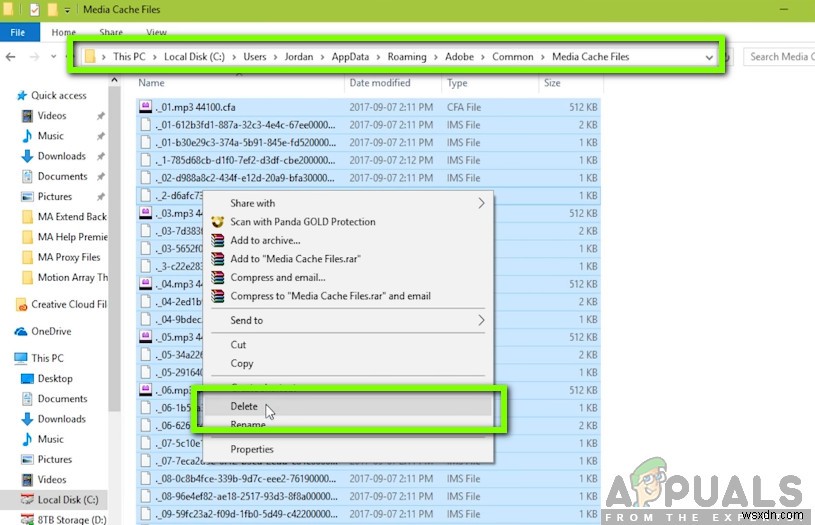Screen dimensions: 815x525
Task: Open the Share with submenu
Action: pyautogui.click(x=348, y=203)
